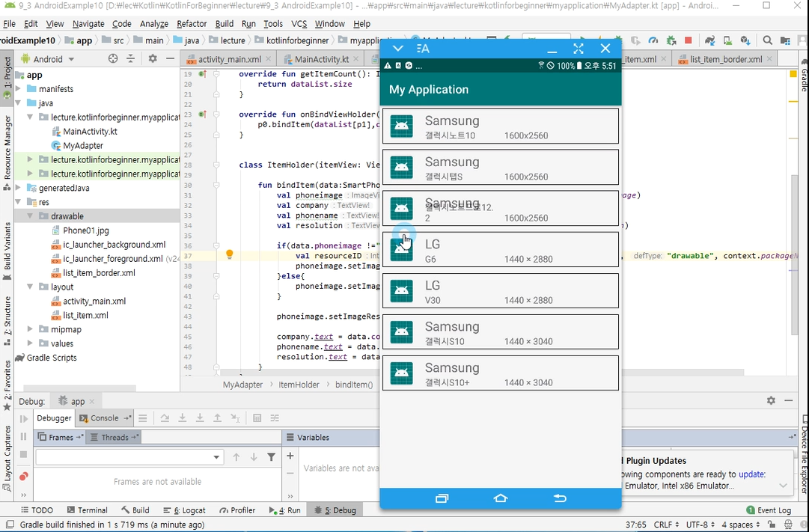
Task: Open Project panel gear settings
Action: point(153,59)
